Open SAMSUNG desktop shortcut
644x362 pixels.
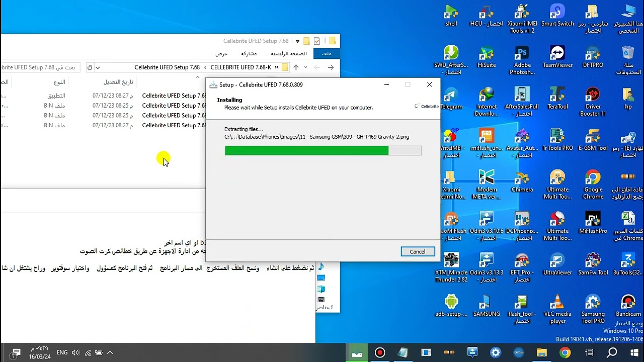click(487, 306)
